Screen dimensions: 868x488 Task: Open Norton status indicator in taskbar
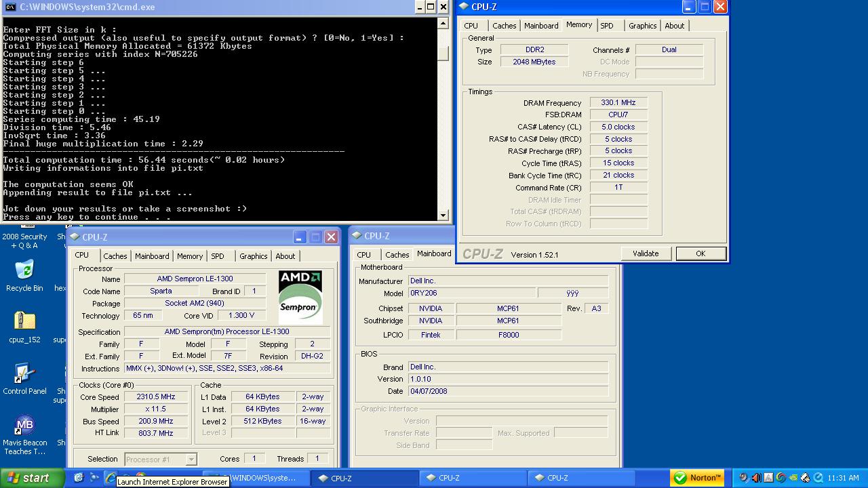click(698, 478)
